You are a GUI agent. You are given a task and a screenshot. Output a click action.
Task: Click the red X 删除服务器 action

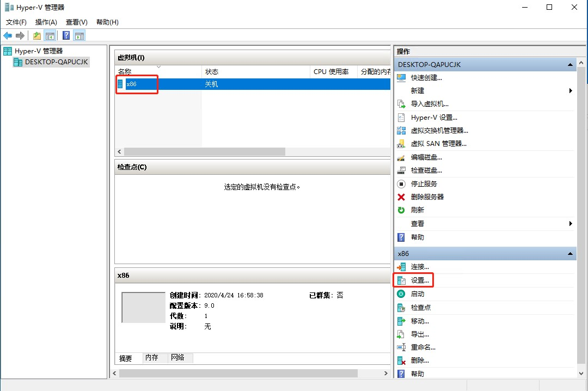(x=401, y=197)
